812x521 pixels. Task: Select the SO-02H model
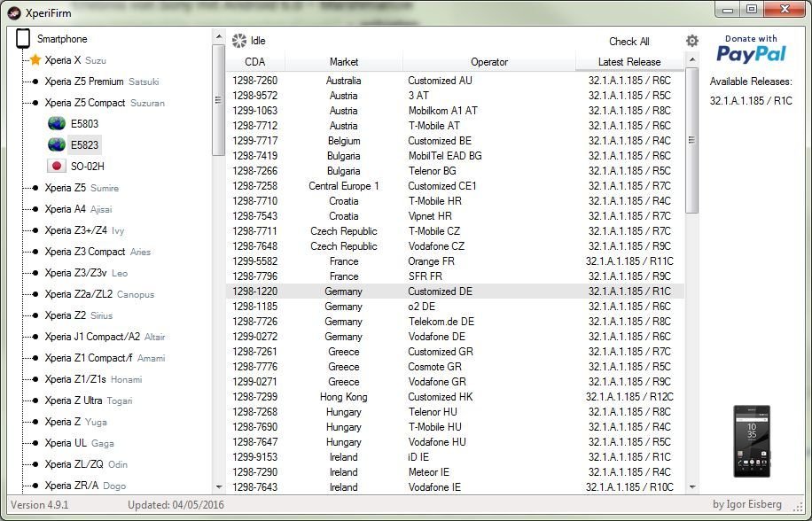pos(88,166)
